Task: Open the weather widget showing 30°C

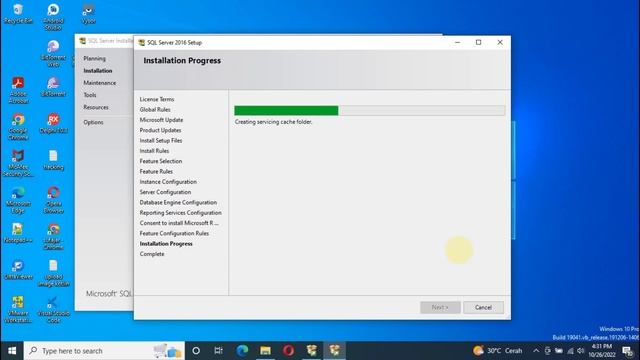Action: point(498,351)
